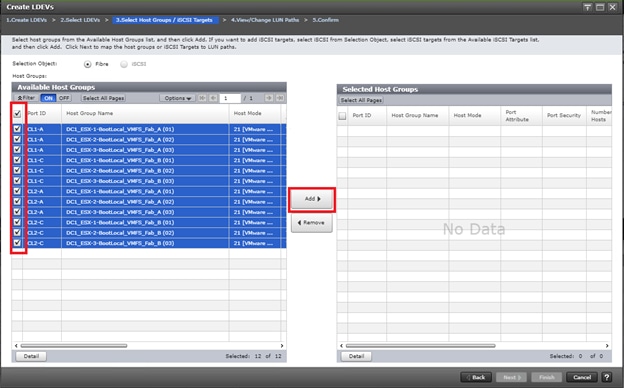Select cell DC1_ESX-3-BootLocal_VMFS_Fab_A (03) in CL1-A row
624x388 pixels.
click(x=145, y=150)
